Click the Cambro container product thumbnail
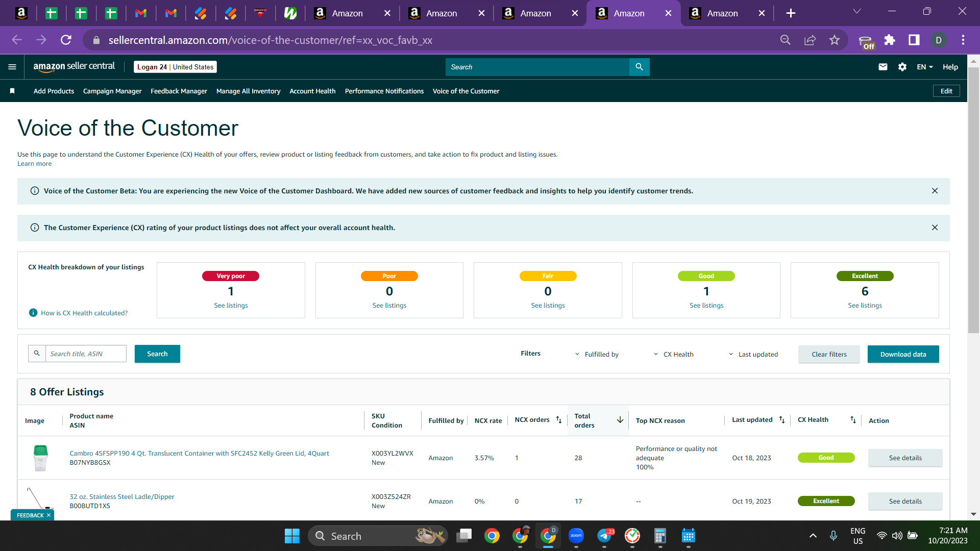 coord(40,458)
